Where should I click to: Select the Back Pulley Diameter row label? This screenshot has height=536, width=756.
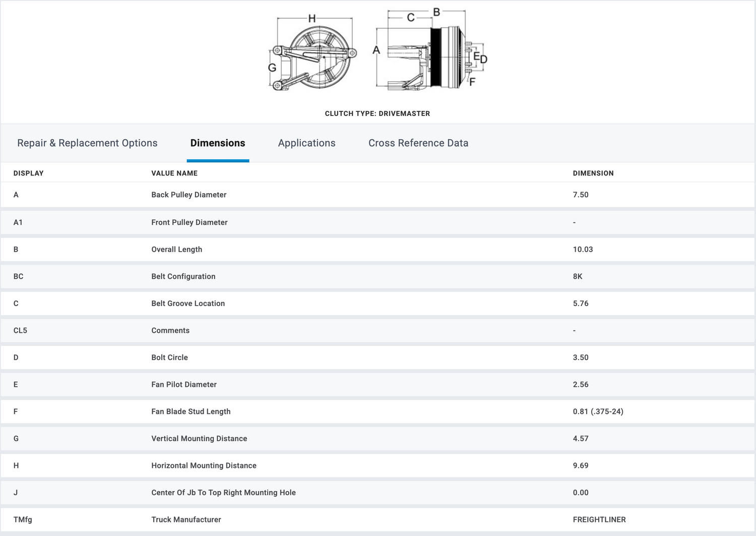tap(189, 195)
